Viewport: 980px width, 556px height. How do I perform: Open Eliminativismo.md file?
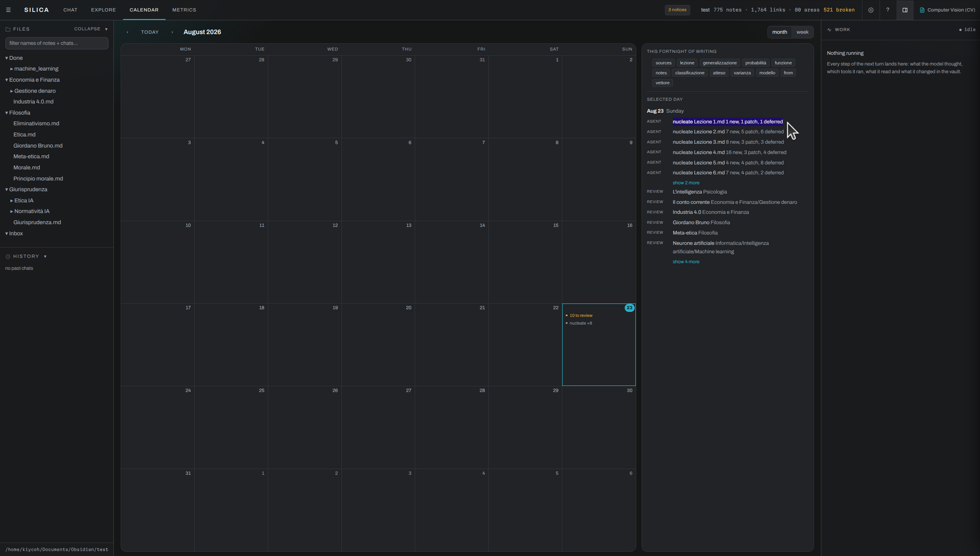click(x=36, y=124)
